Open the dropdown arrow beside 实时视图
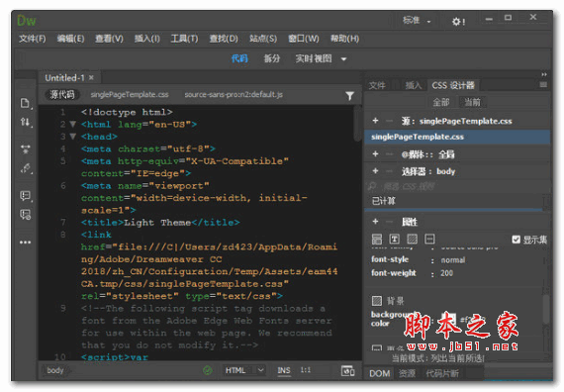564x392 pixels. tap(344, 59)
